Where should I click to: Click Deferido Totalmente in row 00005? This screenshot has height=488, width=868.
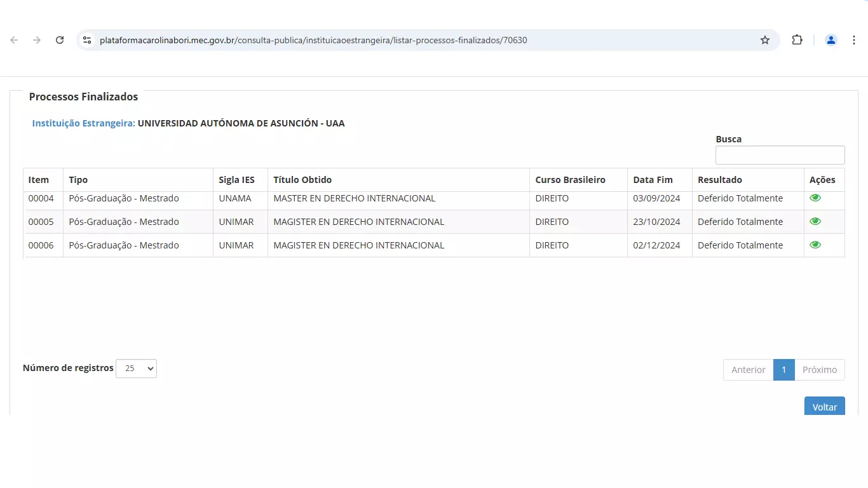point(740,222)
